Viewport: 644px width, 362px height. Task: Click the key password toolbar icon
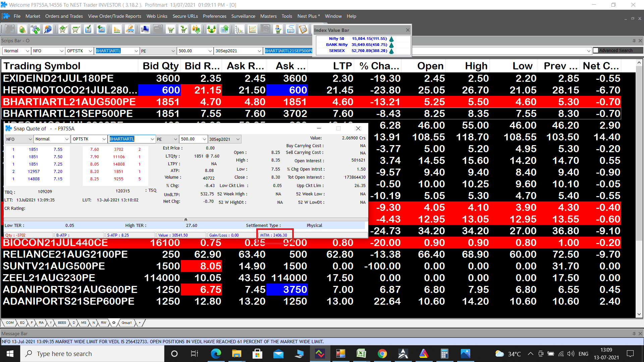130,29
